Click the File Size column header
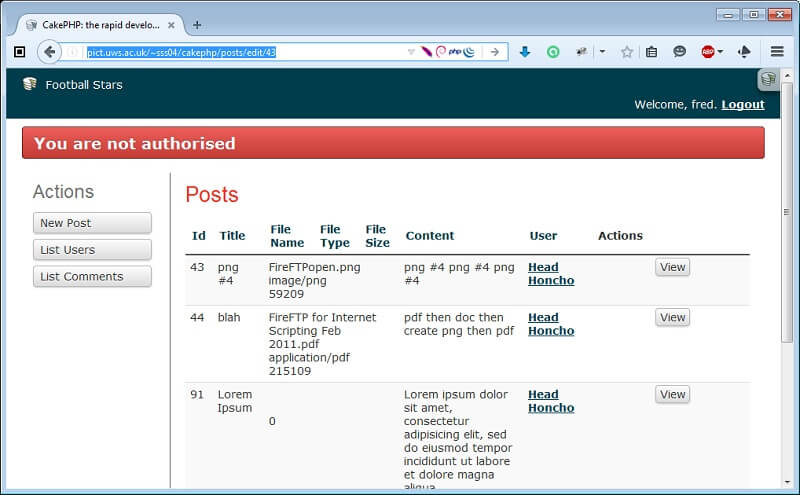The width and height of the screenshot is (800, 495). [377, 236]
